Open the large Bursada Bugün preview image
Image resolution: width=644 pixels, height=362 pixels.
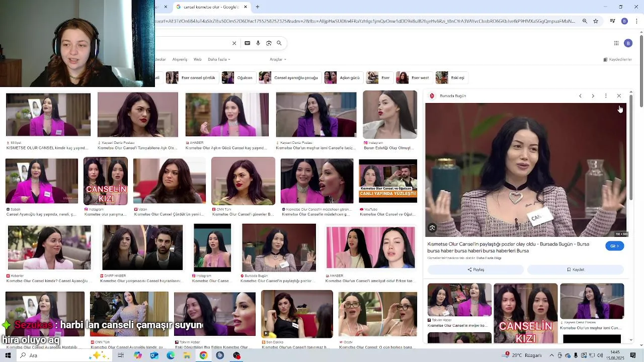(x=526, y=170)
